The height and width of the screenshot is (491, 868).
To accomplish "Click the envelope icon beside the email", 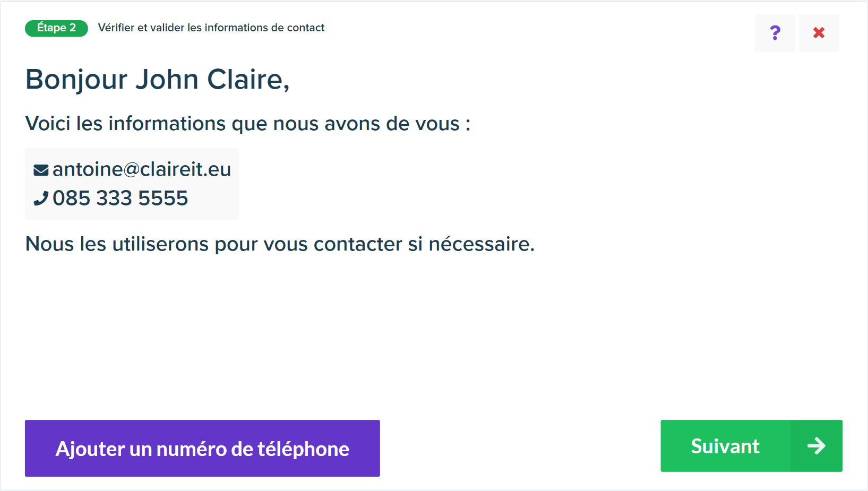I will pos(41,170).
